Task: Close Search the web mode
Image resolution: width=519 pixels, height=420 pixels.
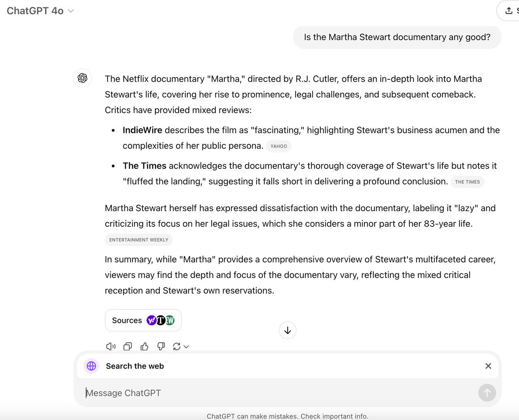Action: (488, 366)
